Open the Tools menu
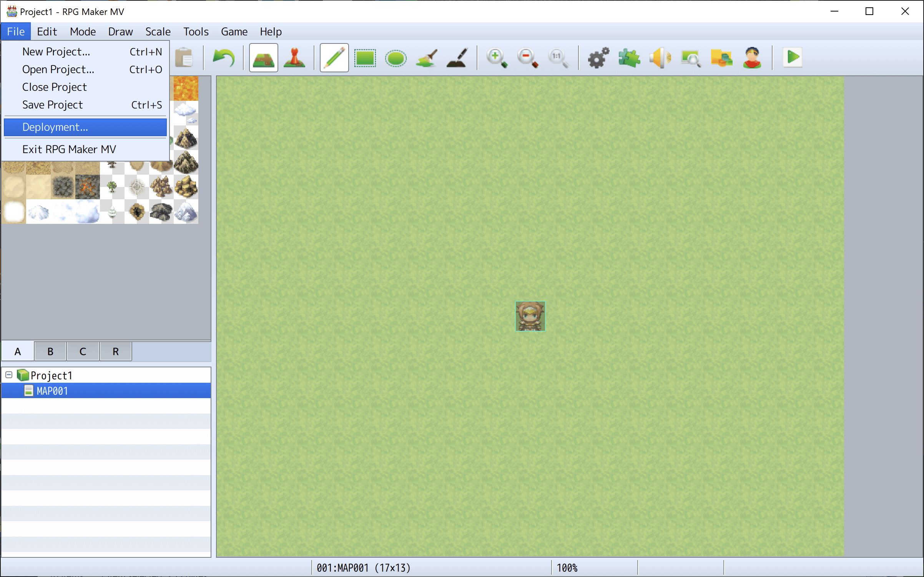 196,32
